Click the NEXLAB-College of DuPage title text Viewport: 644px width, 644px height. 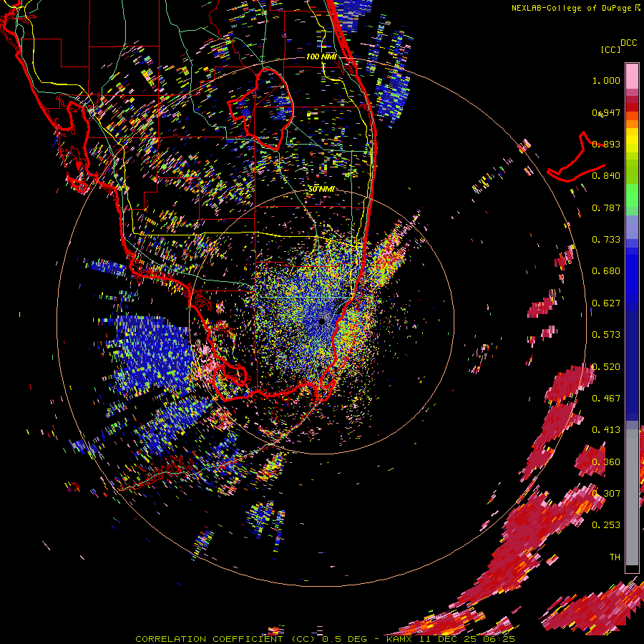point(571,8)
